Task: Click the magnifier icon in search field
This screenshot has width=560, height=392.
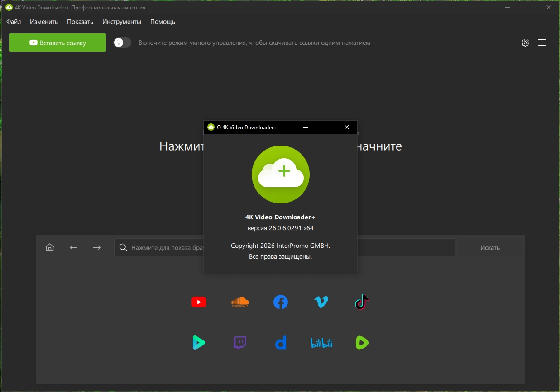Action: [x=123, y=247]
